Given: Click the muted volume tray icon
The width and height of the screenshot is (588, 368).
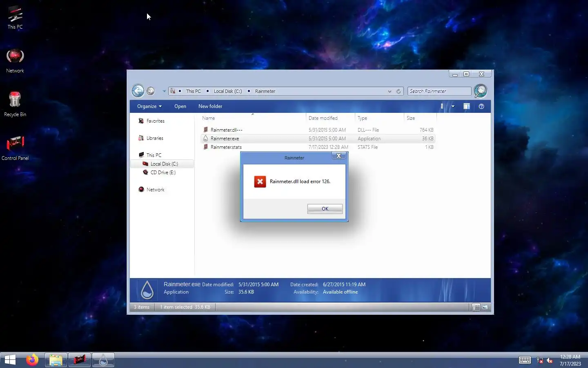Looking at the screenshot, I should point(550,360).
